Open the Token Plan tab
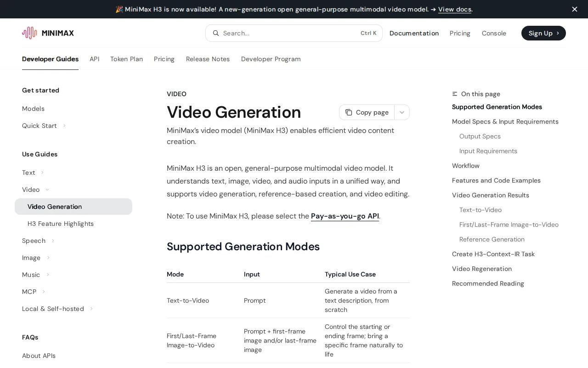 point(126,59)
